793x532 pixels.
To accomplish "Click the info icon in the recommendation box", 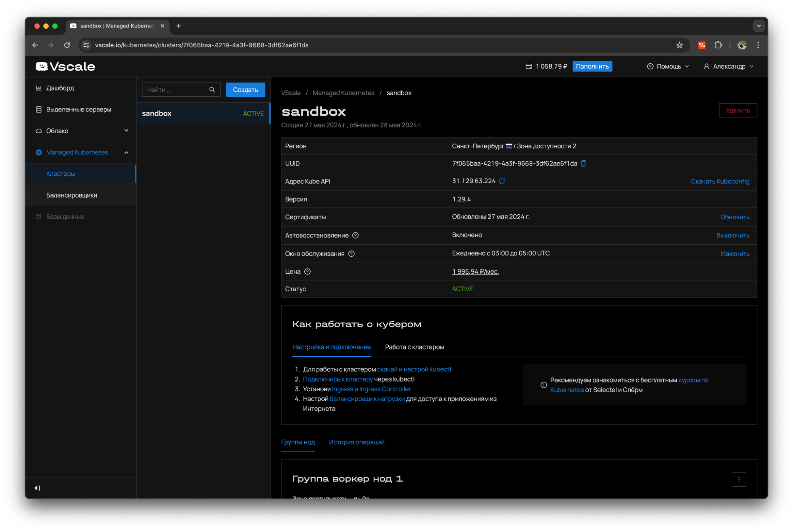I will click(544, 385).
